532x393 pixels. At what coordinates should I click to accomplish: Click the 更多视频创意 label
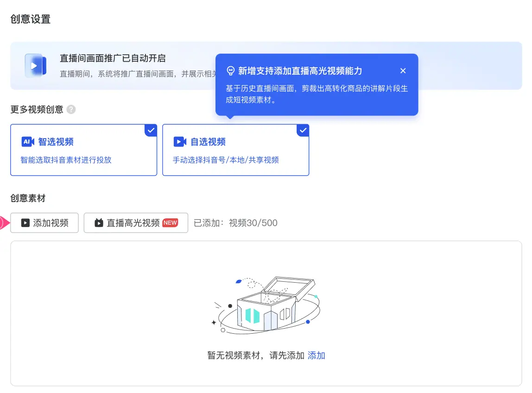click(x=37, y=109)
